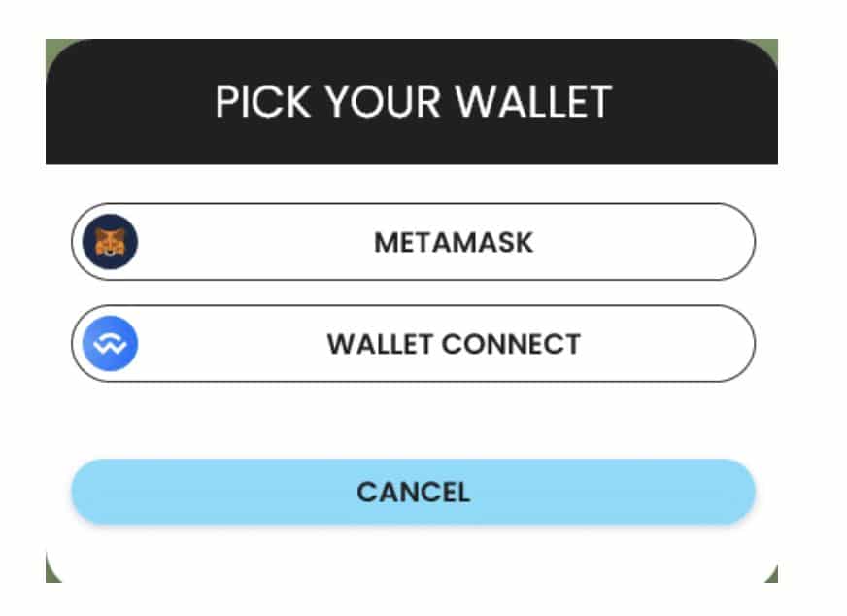Connect using the MetaMask pill button
Screen dimensions: 847x616
pyautogui.click(x=413, y=242)
